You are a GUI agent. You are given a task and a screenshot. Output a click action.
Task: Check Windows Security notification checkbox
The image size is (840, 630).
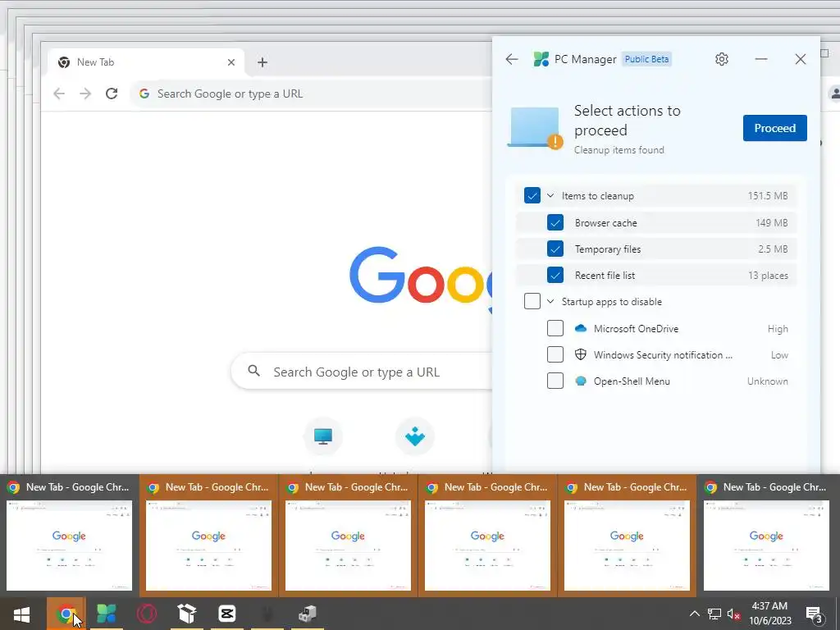[555, 354]
